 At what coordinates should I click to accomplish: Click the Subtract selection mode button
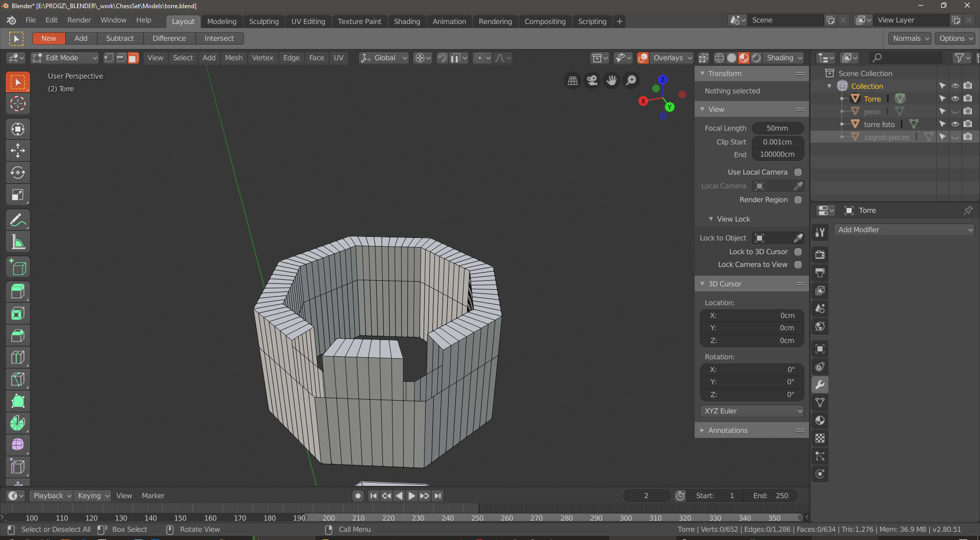point(120,38)
